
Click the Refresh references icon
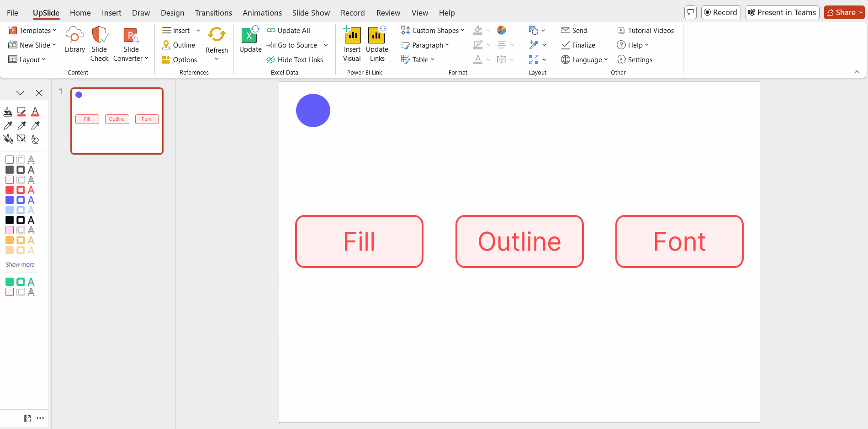point(217,34)
